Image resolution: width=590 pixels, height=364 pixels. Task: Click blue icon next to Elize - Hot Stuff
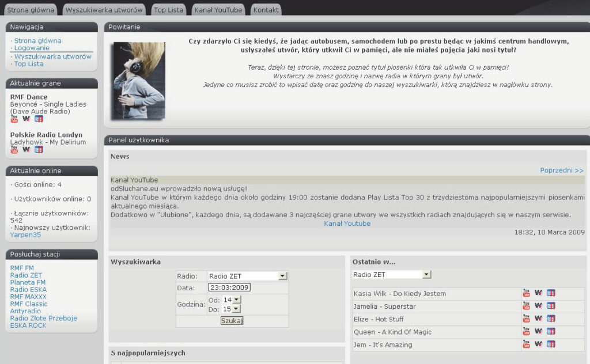tap(551, 318)
